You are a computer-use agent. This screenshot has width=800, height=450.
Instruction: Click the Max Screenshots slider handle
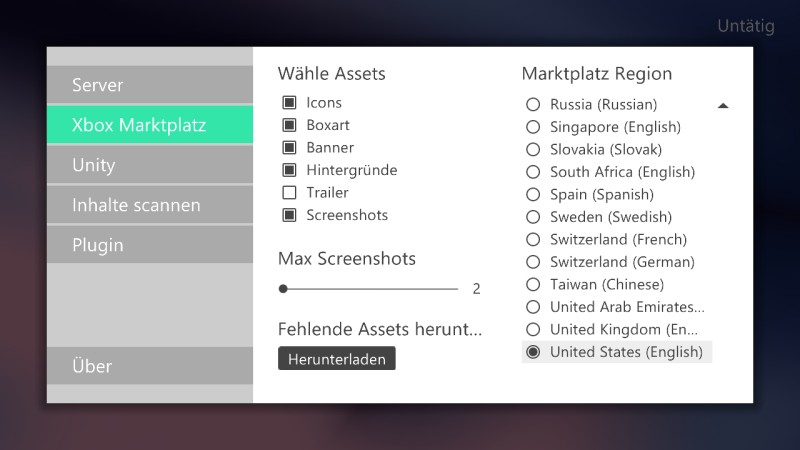pos(283,289)
